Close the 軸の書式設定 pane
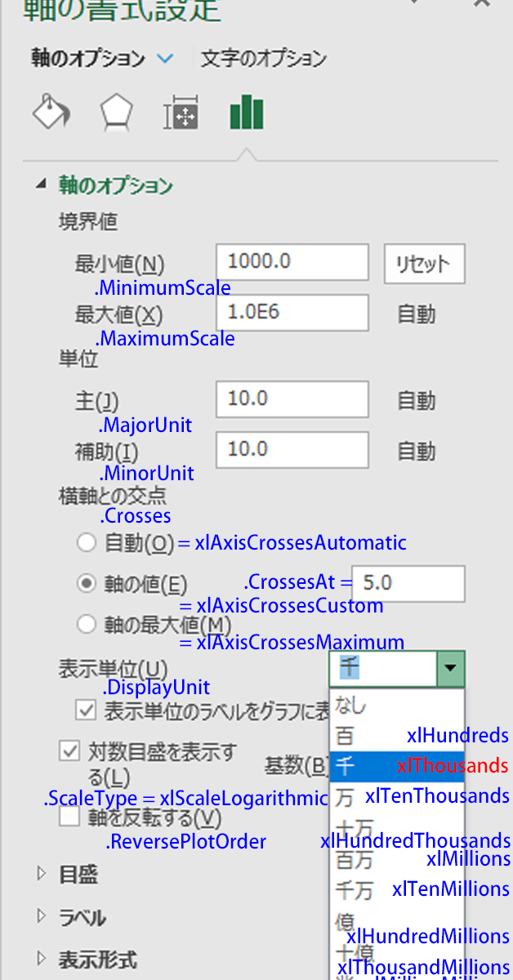Screen dimensions: 513x980 483,4
